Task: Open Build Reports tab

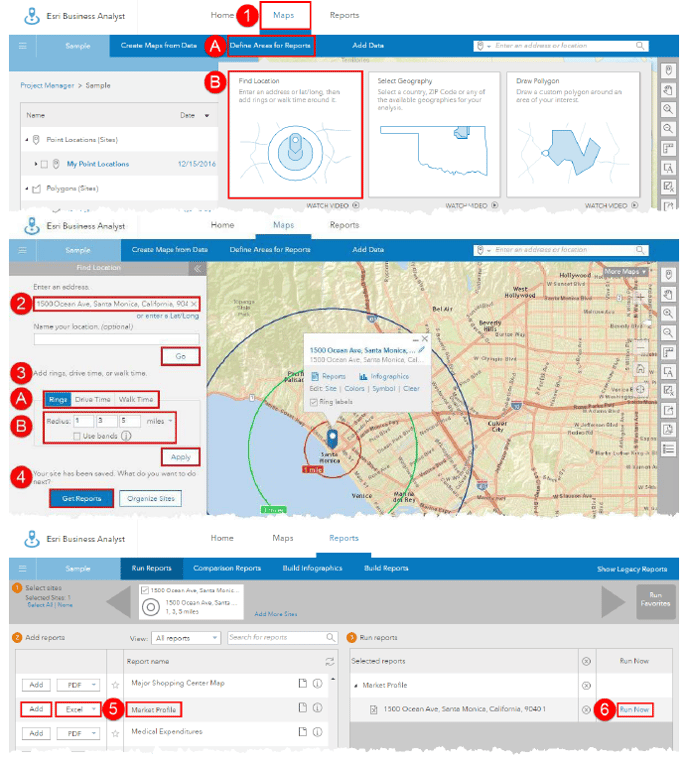Action: [386, 568]
